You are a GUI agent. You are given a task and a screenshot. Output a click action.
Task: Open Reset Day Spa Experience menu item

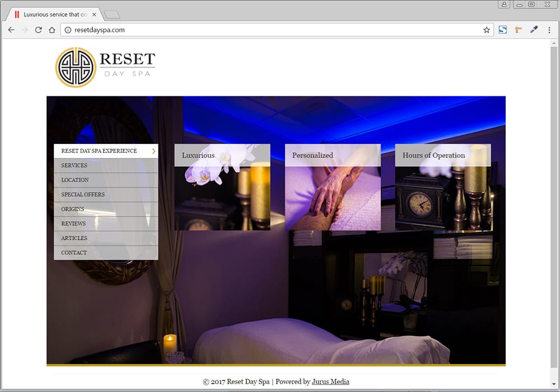(x=106, y=151)
